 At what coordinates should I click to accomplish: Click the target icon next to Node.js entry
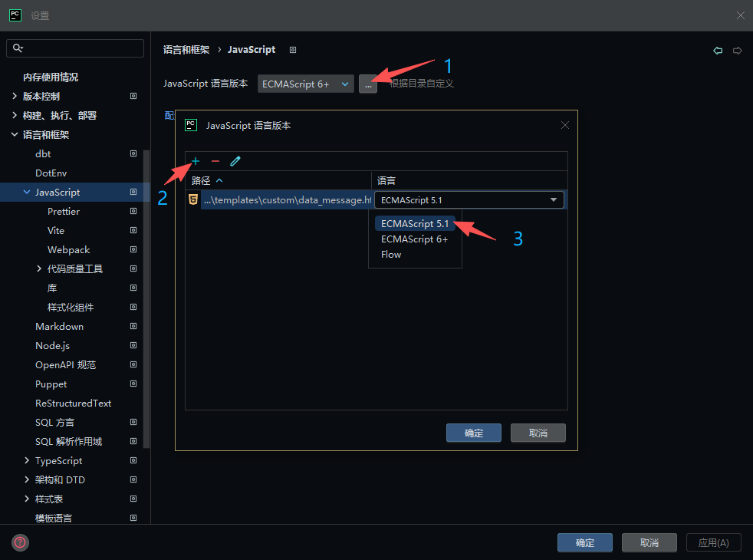(133, 345)
